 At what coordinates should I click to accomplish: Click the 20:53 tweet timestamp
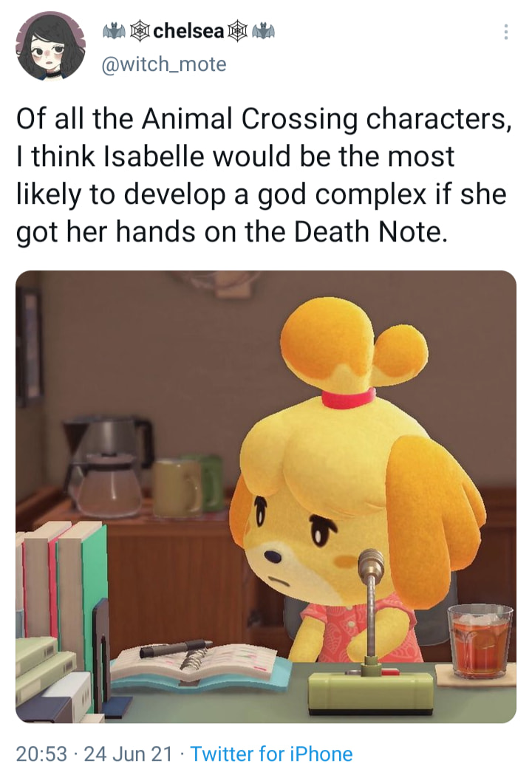pos(41,754)
